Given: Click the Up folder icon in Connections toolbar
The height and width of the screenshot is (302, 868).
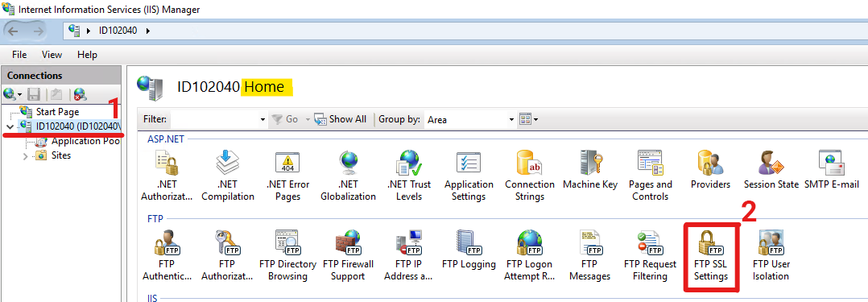Looking at the screenshot, I should pos(56,94).
